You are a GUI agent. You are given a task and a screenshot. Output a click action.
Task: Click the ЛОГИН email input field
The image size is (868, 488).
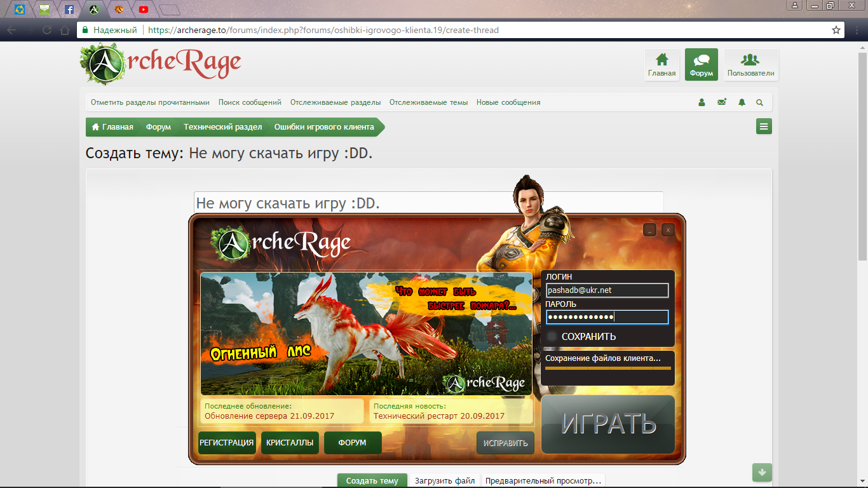pyautogui.click(x=607, y=290)
